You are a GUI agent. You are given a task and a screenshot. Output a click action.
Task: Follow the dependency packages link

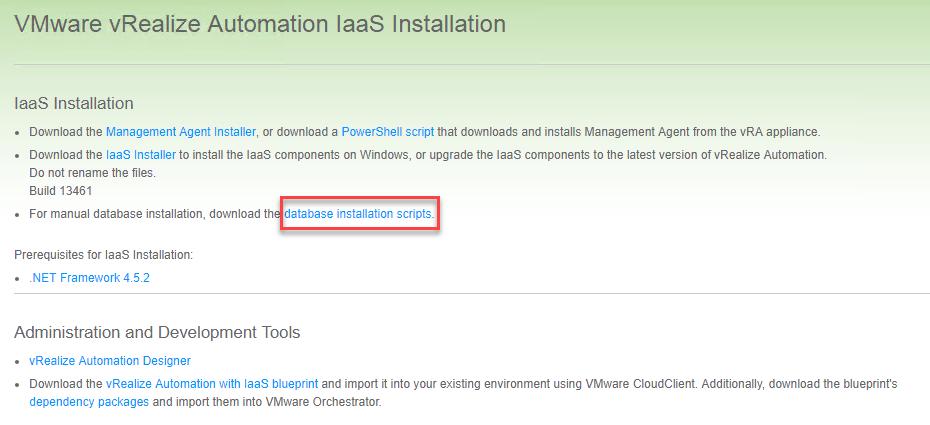[x=89, y=402]
